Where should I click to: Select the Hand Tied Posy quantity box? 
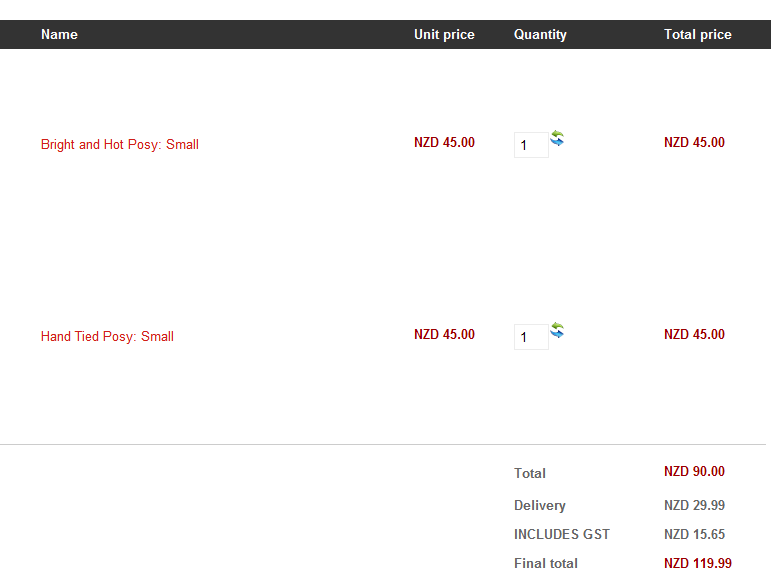[531, 337]
